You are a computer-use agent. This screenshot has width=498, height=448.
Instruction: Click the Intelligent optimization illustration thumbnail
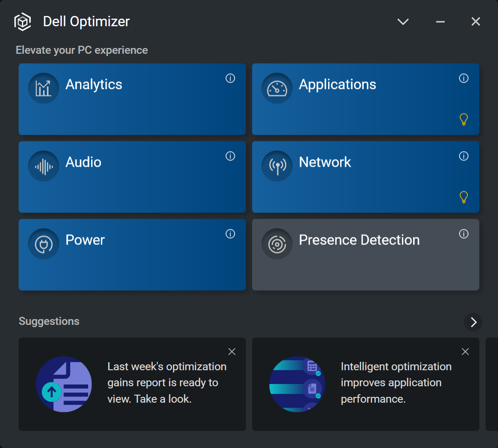coord(297,384)
